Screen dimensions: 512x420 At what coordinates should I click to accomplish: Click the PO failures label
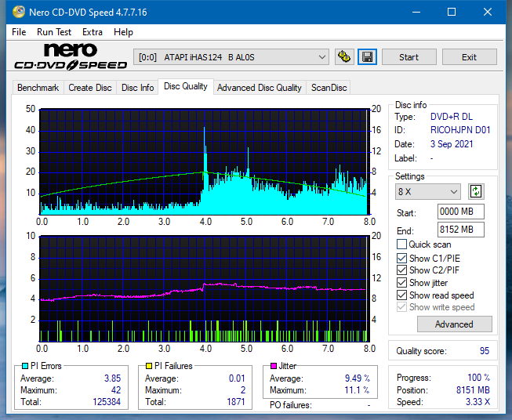(x=291, y=405)
